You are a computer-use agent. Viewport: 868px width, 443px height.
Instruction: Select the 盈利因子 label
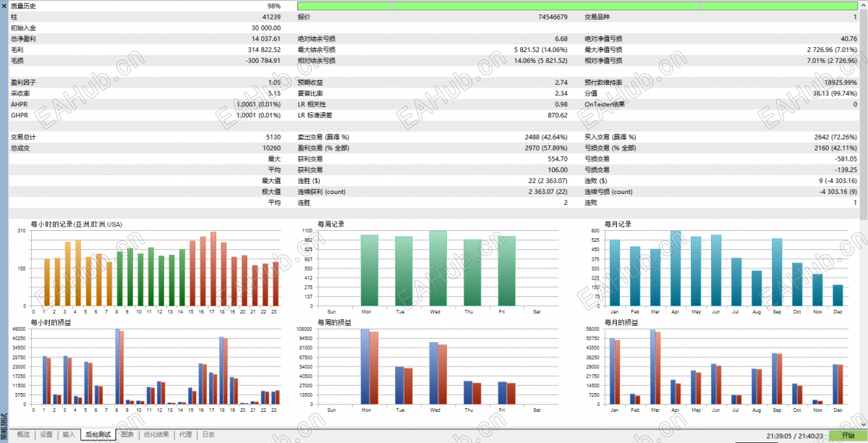23,83
